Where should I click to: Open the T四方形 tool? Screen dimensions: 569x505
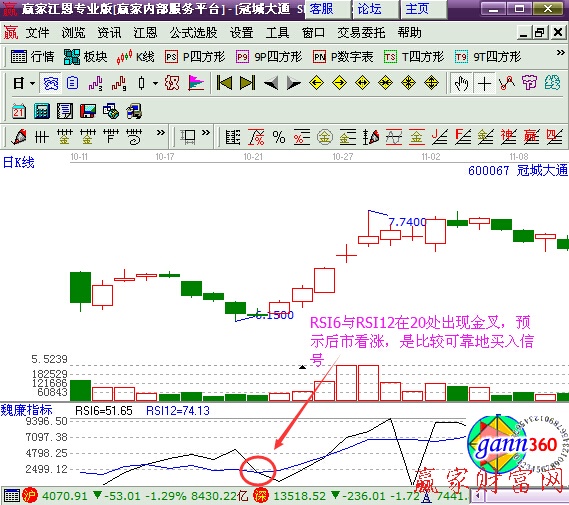(x=414, y=57)
